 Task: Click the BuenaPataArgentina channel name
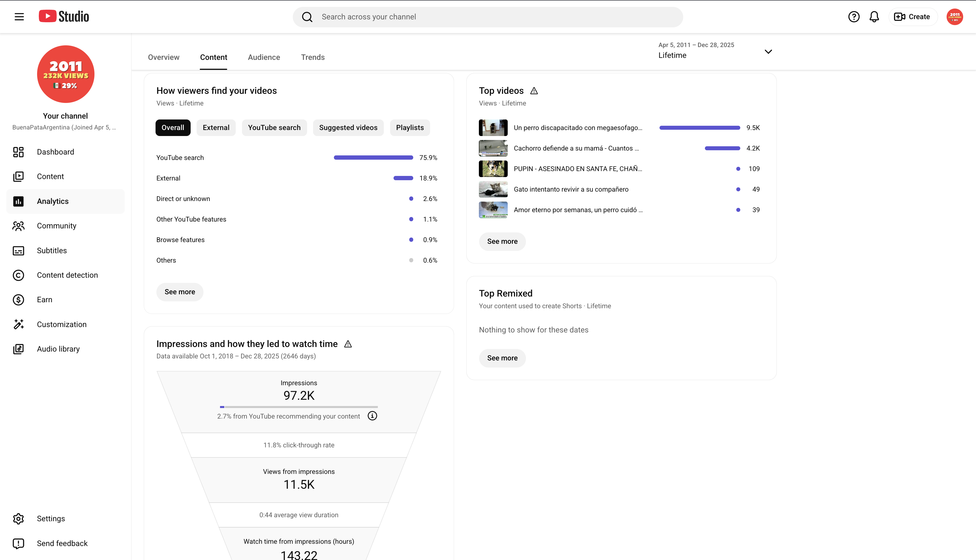[x=64, y=127]
